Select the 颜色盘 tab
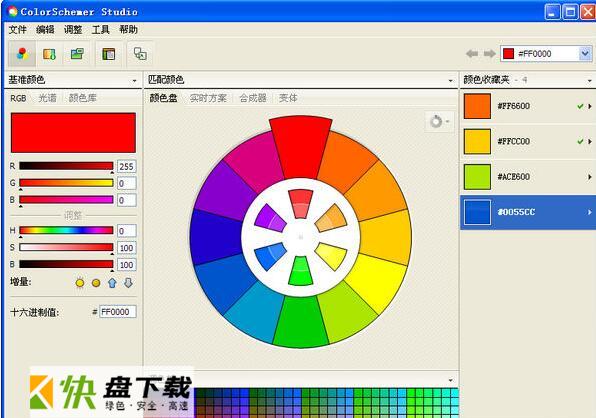596x418 pixels. tap(163, 98)
